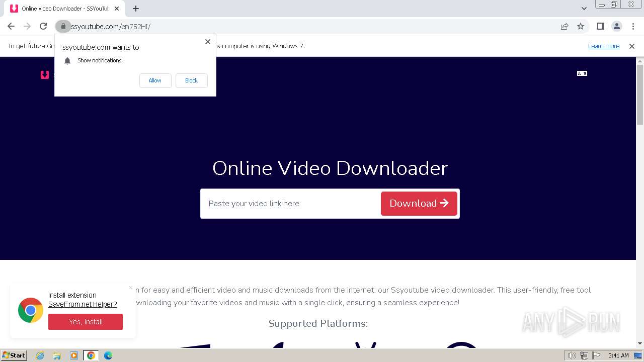Open network status tray icon
The height and width of the screenshot is (362, 644).
click(x=584, y=355)
